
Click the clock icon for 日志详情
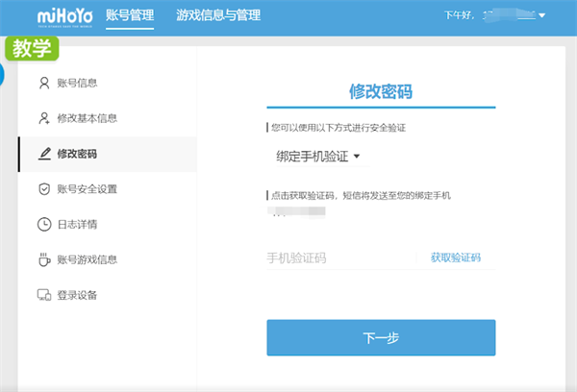pyautogui.click(x=43, y=225)
